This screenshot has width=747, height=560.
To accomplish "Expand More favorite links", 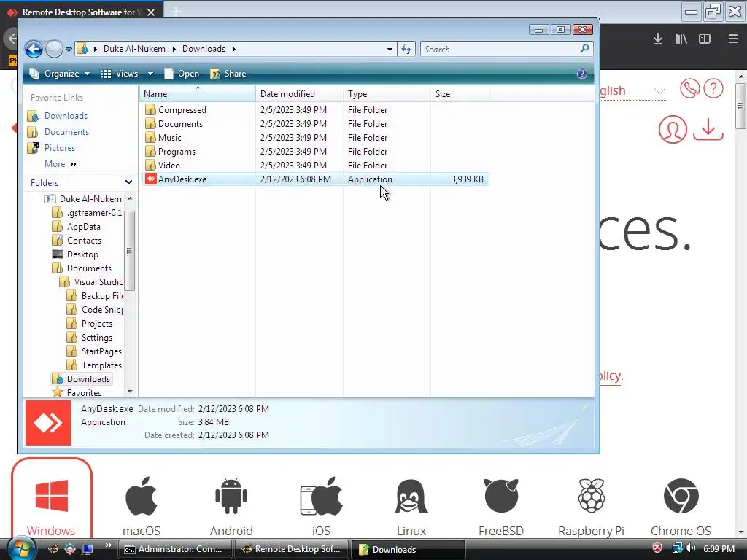I will pos(60,164).
